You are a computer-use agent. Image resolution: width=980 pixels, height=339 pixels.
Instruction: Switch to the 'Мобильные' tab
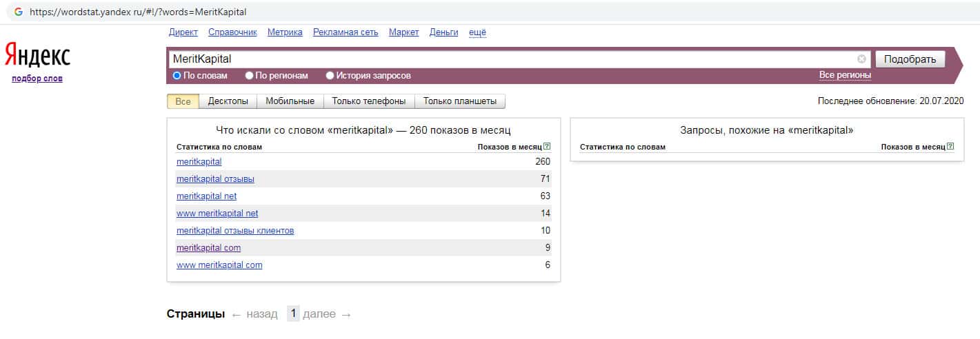point(290,101)
